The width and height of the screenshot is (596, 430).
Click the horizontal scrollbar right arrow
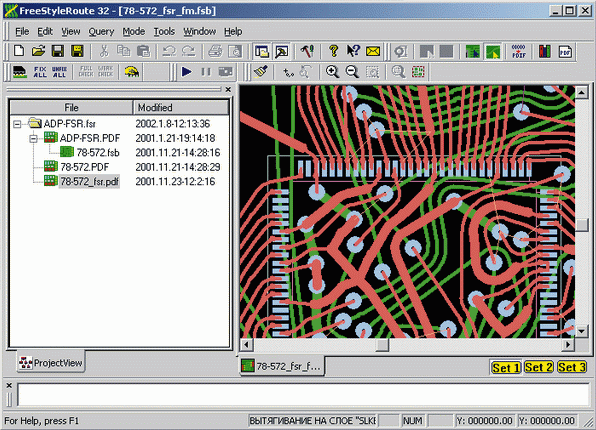click(568, 345)
